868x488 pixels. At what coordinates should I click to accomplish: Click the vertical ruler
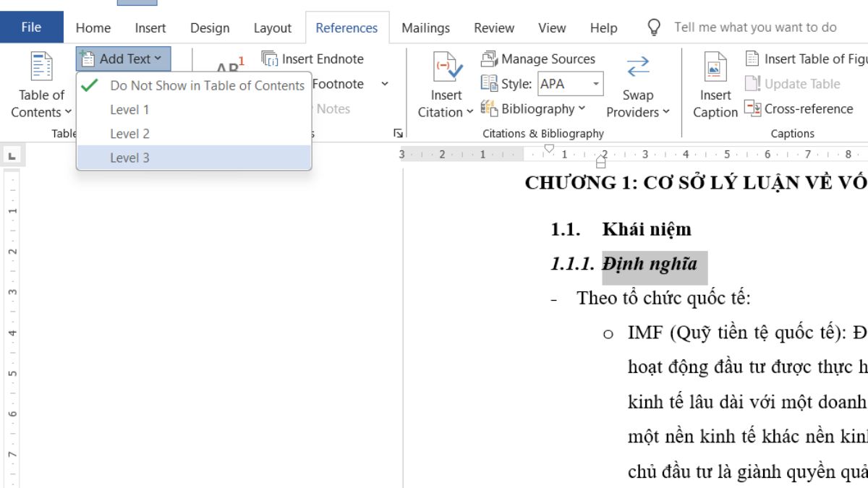[12, 329]
